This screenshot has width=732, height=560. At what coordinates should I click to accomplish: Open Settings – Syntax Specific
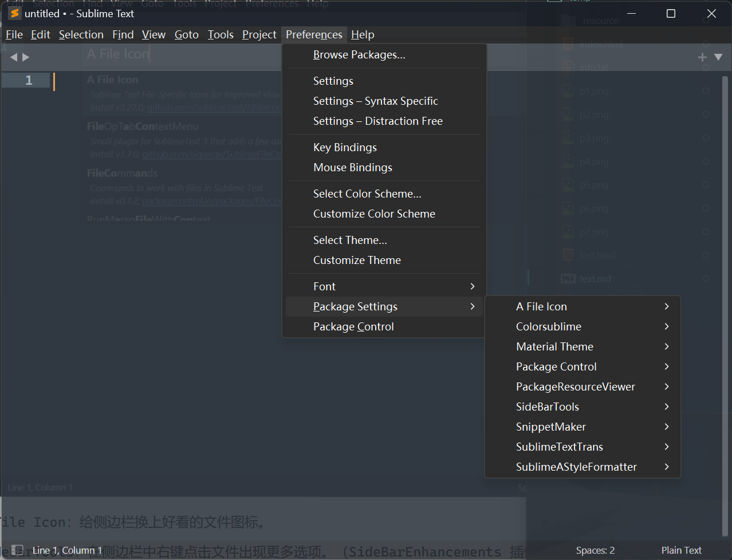pos(384,101)
